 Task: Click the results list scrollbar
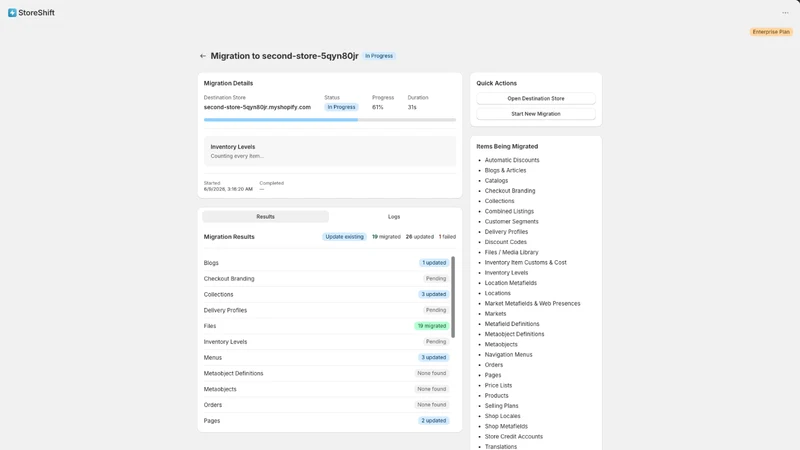coord(453,297)
